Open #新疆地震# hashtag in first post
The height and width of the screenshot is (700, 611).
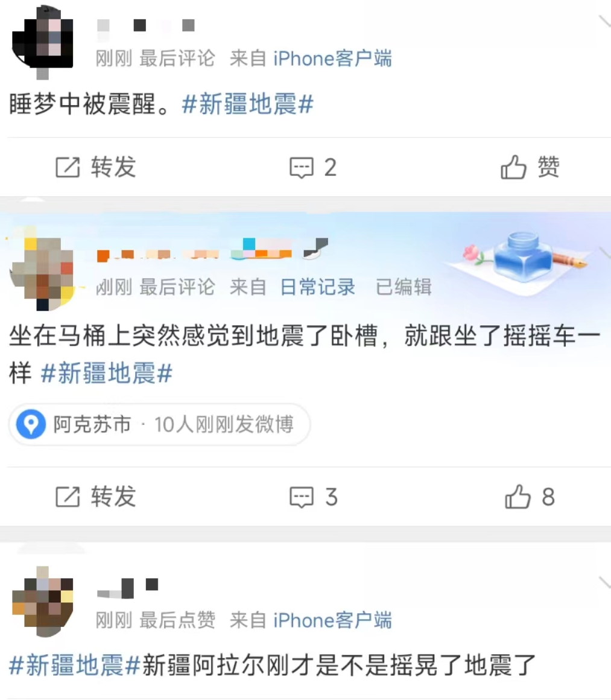click(248, 104)
